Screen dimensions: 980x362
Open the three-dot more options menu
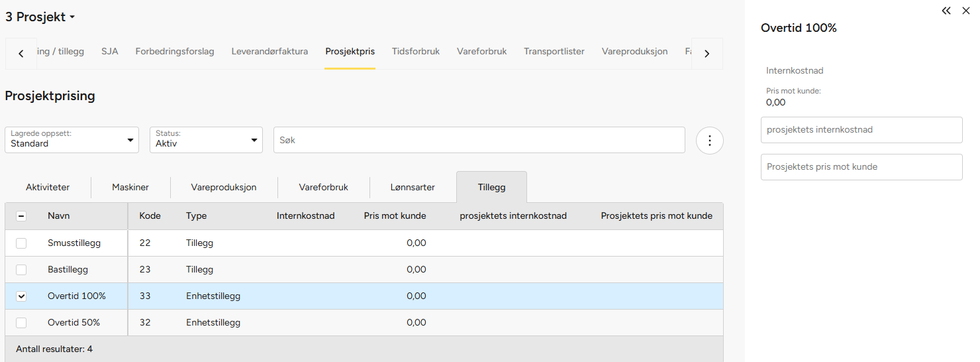pyautogui.click(x=709, y=141)
